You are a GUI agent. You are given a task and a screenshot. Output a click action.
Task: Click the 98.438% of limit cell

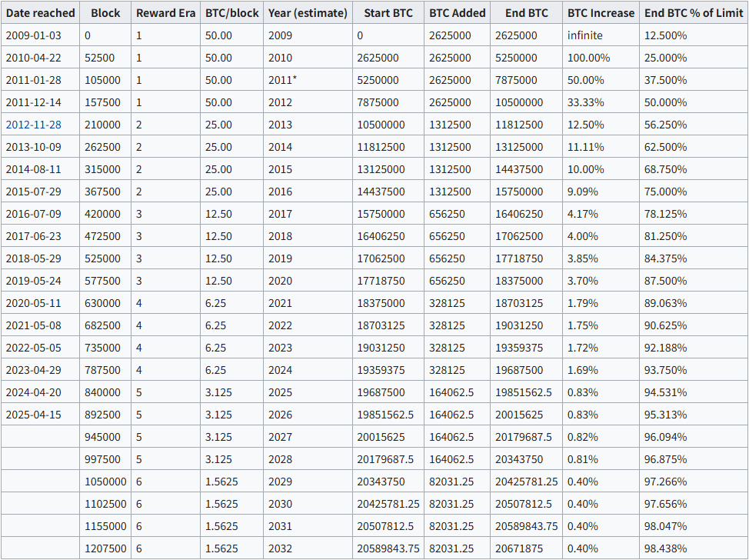pos(666,548)
